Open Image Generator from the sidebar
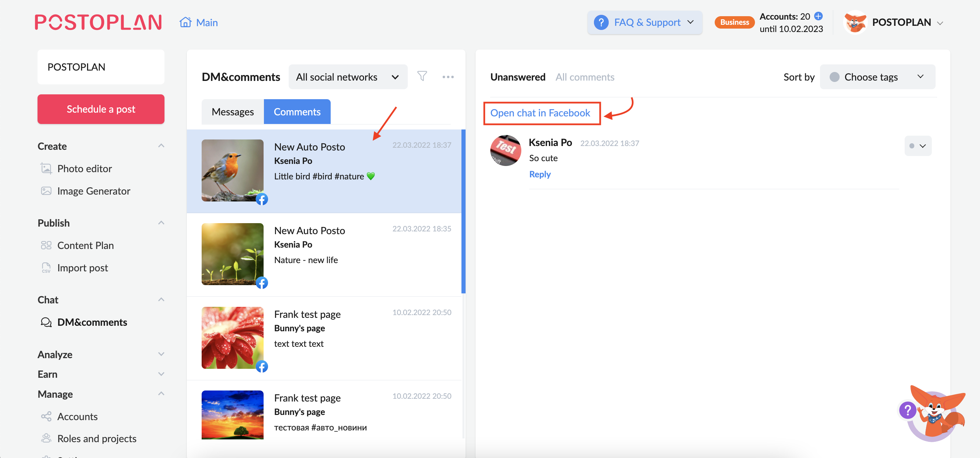The width and height of the screenshot is (980, 458). (x=94, y=191)
